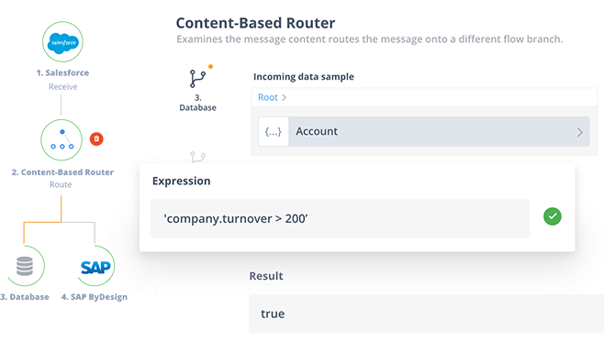Select the Content-Based Router node icon

(61, 140)
